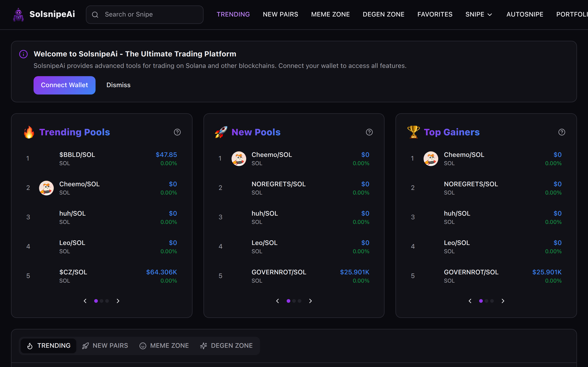Expand the SNIPE dropdown menu
Image resolution: width=588 pixels, height=367 pixels.
[478, 14]
